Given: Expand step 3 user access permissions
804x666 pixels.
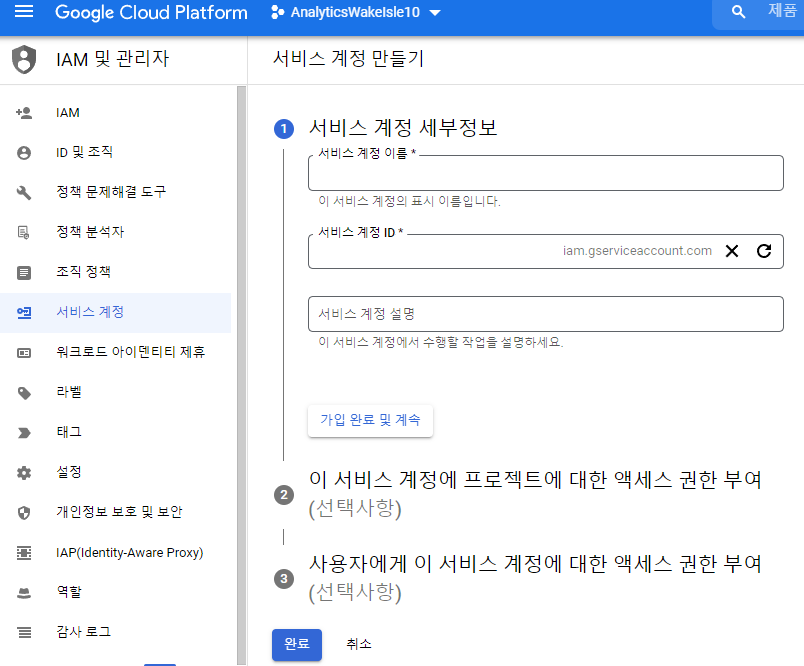Looking at the screenshot, I should pyautogui.click(x=535, y=578).
